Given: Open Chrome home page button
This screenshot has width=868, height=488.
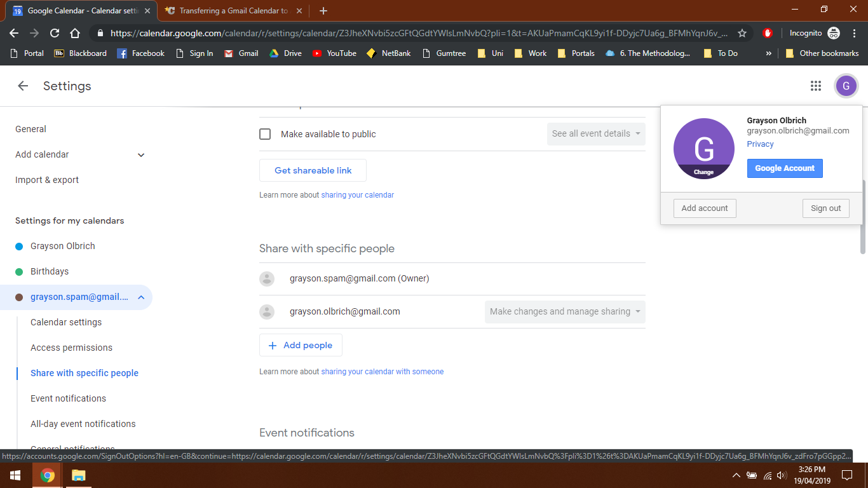Looking at the screenshot, I should [x=75, y=33].
